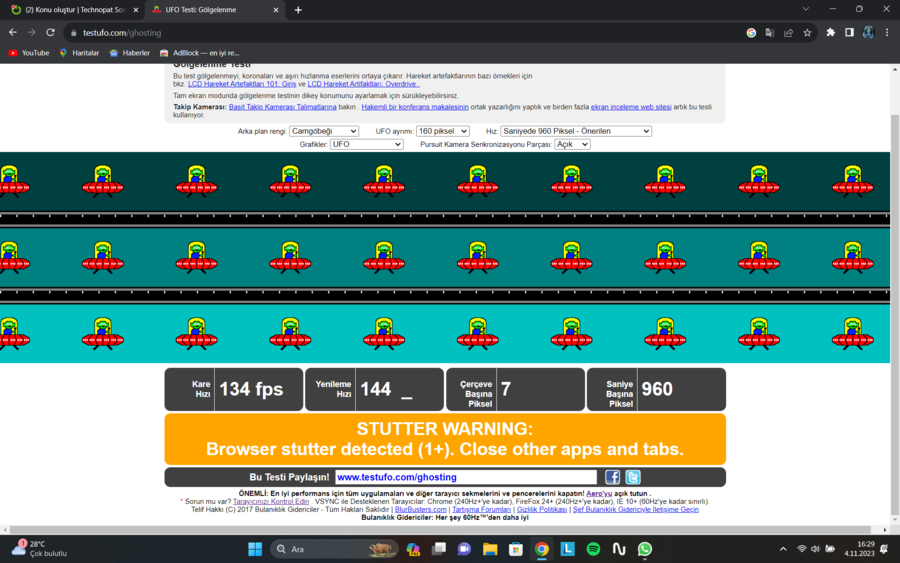Open WhatsApp from the taskbar
The width and height of the screenshot is (900, 563).
(x=645, y=549)
